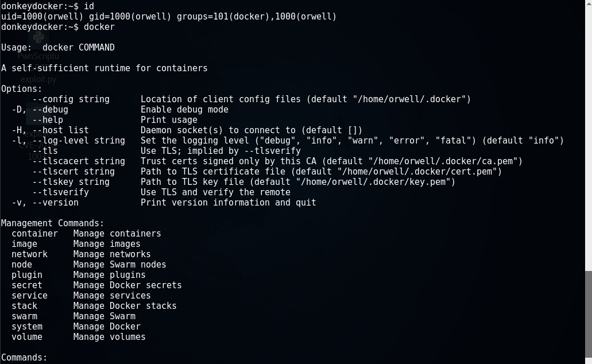Click the 'volume' management command entry

(27, 337)
